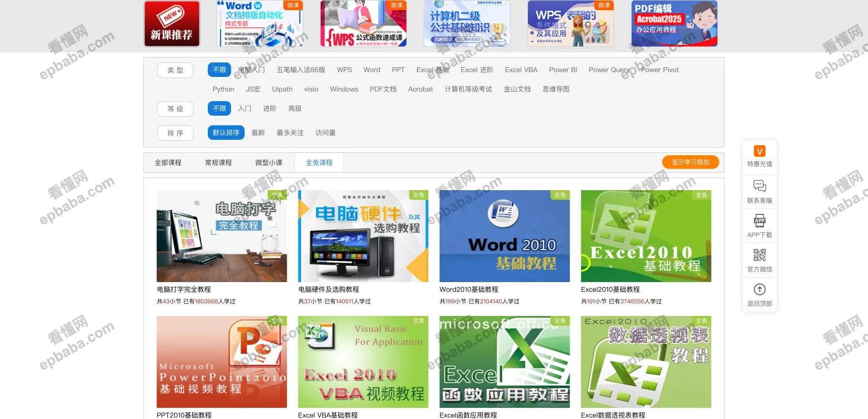Filter by Excel VBA type
The width and height of the screenshot is (868, 419).
521,70
